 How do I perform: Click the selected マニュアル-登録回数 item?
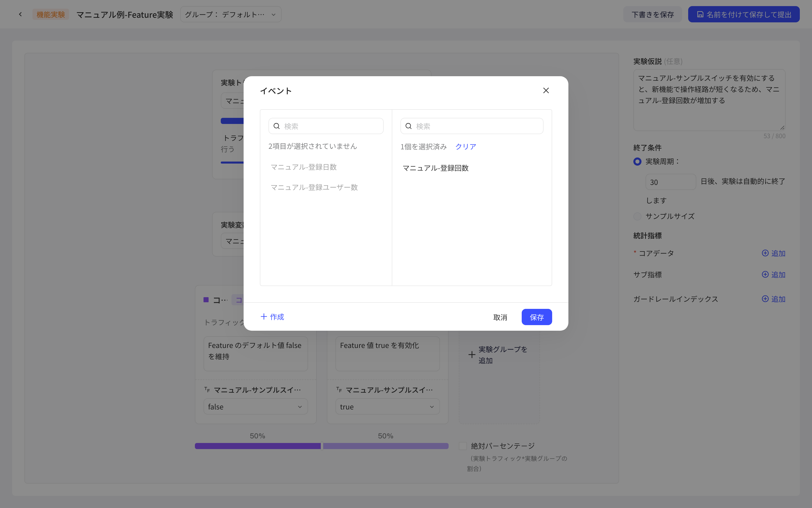pos(435,168)
